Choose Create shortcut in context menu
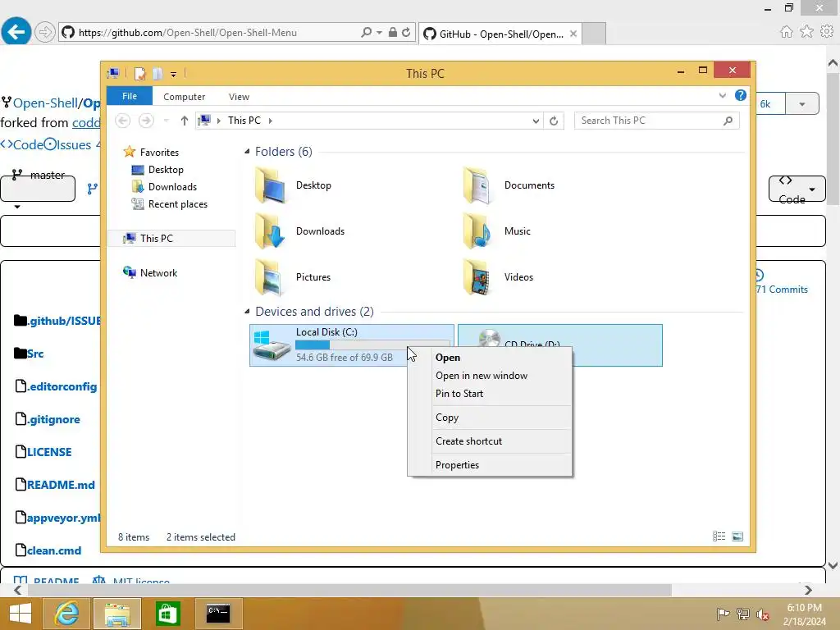Screen dimensions: 840x630 (x=490, y=441)
